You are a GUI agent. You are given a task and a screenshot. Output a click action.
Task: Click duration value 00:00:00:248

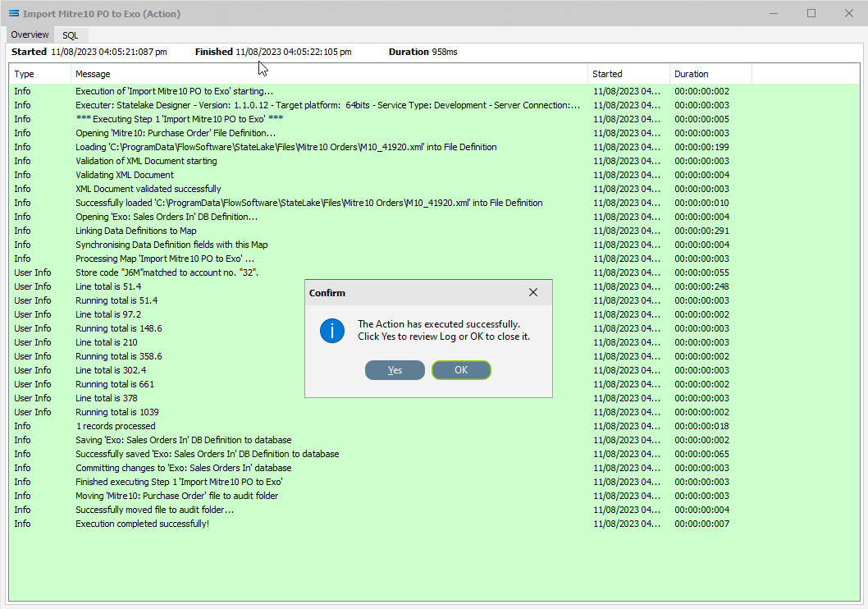click(x=702, y=286)
